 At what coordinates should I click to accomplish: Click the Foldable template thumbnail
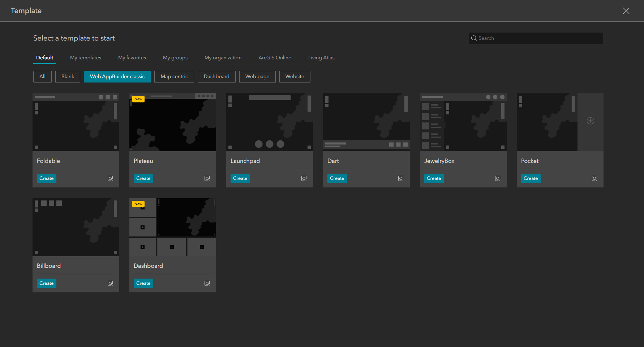(76, 122)
